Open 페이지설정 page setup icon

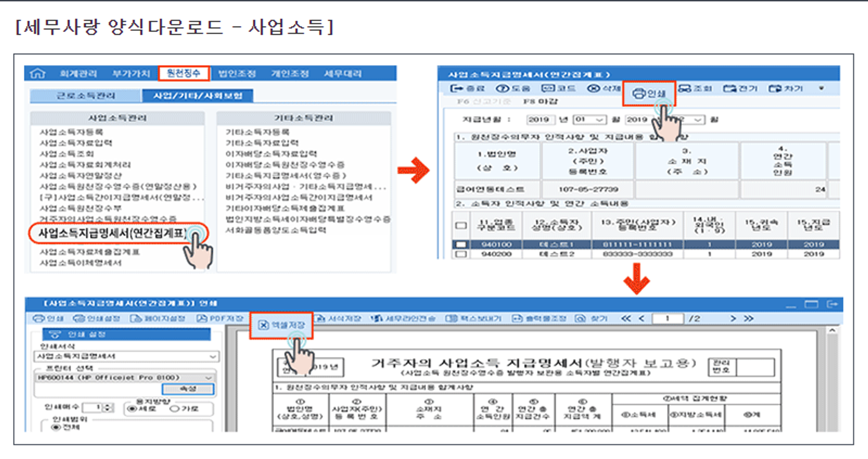(158, 318)
